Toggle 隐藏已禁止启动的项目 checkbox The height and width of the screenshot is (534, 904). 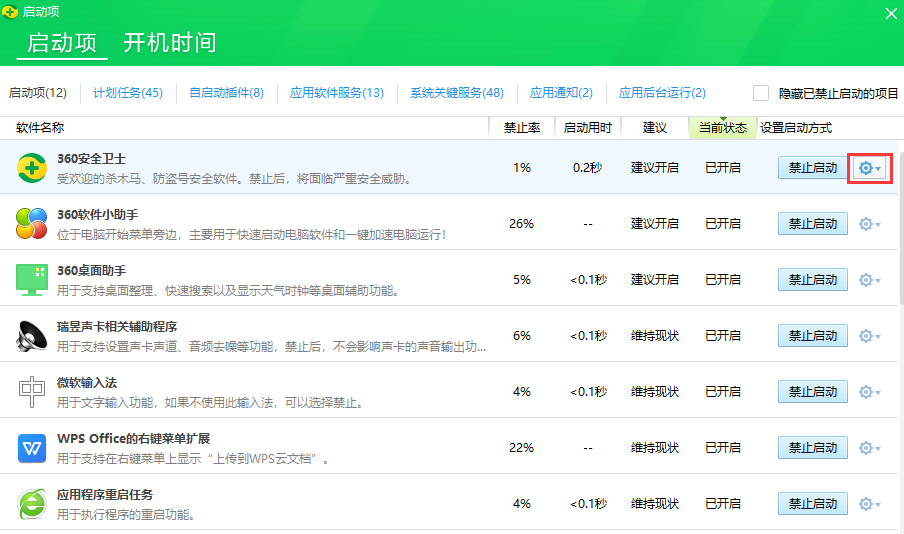(761, 93)
